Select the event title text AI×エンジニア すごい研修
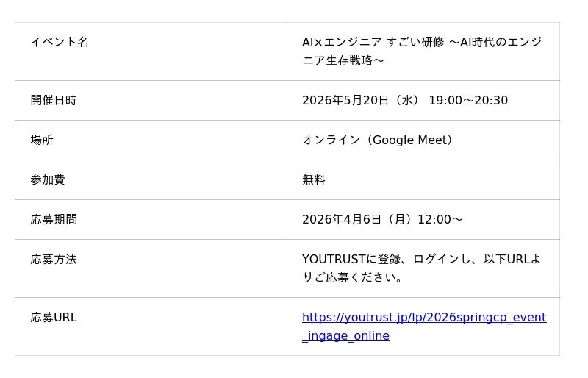 [373, 42]
